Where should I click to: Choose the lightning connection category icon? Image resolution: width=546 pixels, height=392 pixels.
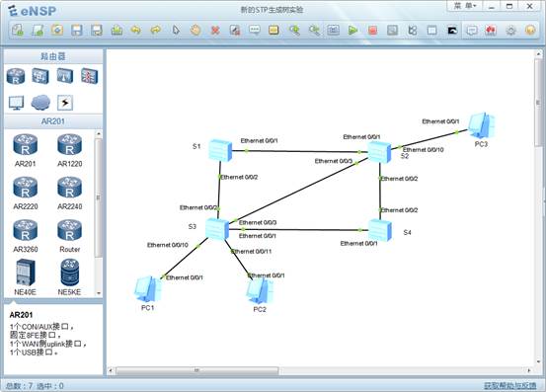point(65,103)
